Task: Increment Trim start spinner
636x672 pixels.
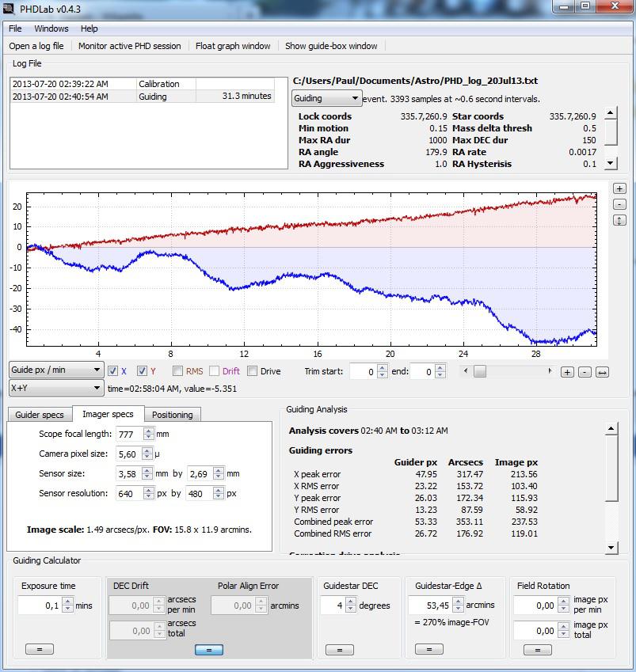Action: (x=383, y=368)
